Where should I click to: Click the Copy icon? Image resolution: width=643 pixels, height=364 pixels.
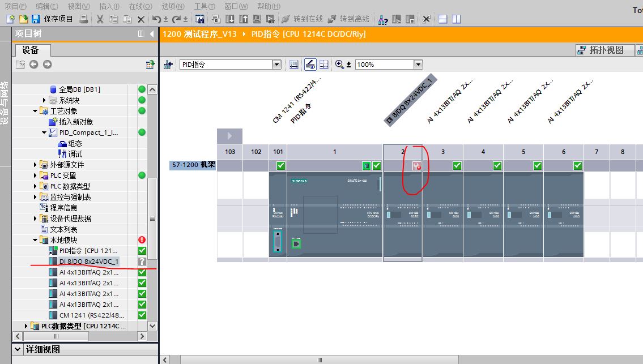pyautogui.click(x=114, y=19)
